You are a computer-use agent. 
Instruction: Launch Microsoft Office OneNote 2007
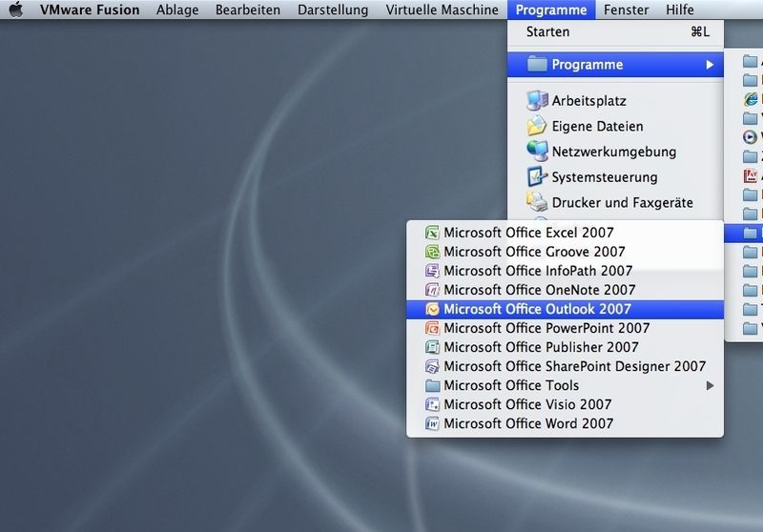565,290
